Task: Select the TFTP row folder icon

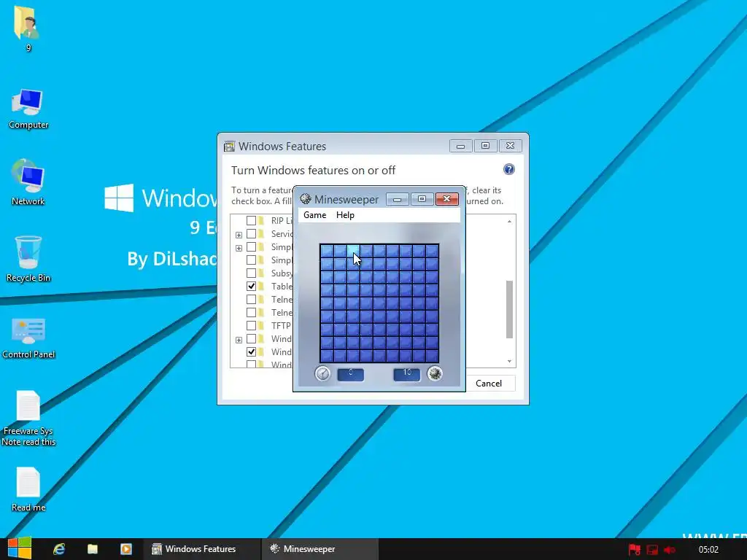Action: click(x=262, y=326)
